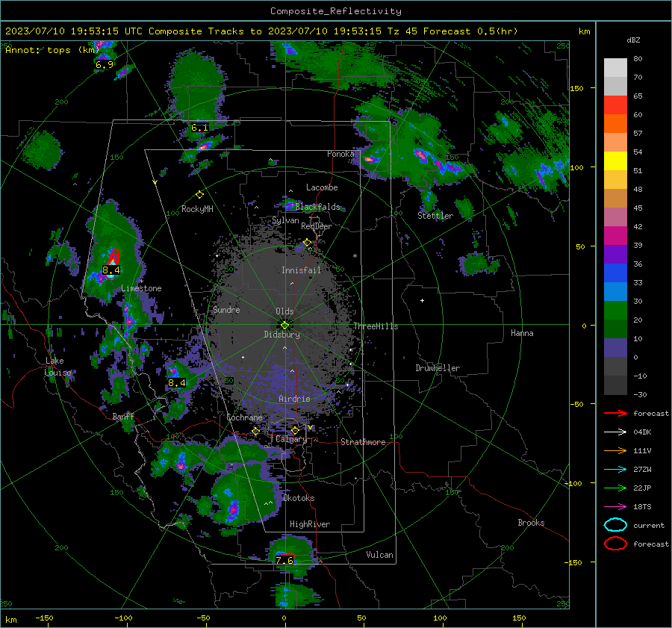Click the 'Annot: tops (km)' label
The height and width of the screenshot is (628, 672).
pos(52,50)
